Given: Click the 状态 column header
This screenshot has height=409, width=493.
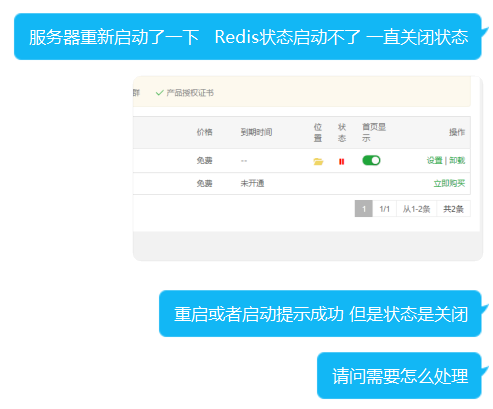Looking at the screenshot, I should coord(342,132).
